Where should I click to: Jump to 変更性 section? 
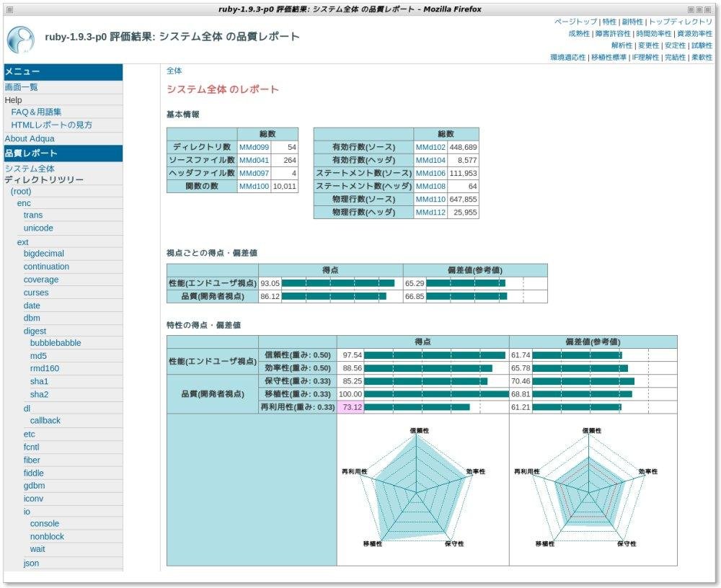648,45
